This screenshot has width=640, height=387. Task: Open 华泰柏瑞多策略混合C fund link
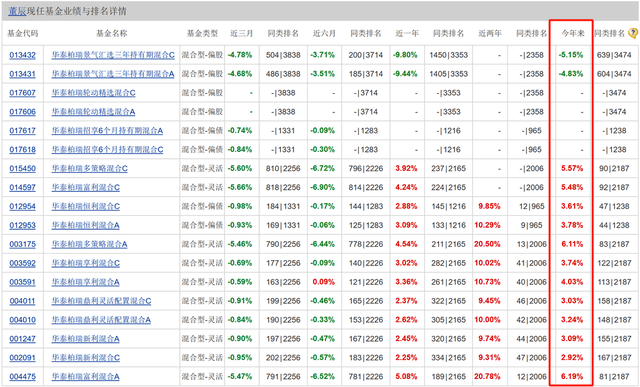[x=89, y=169]
